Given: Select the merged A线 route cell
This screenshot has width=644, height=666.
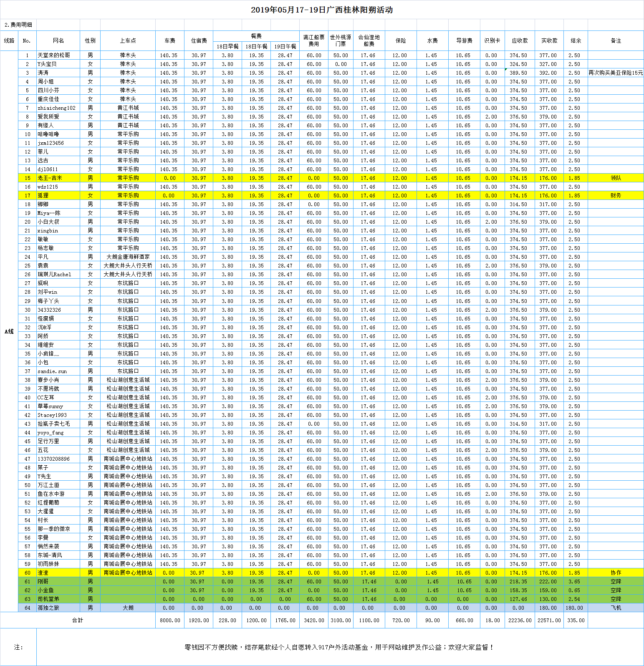Looking at the screenshot, I should [9, 331].
